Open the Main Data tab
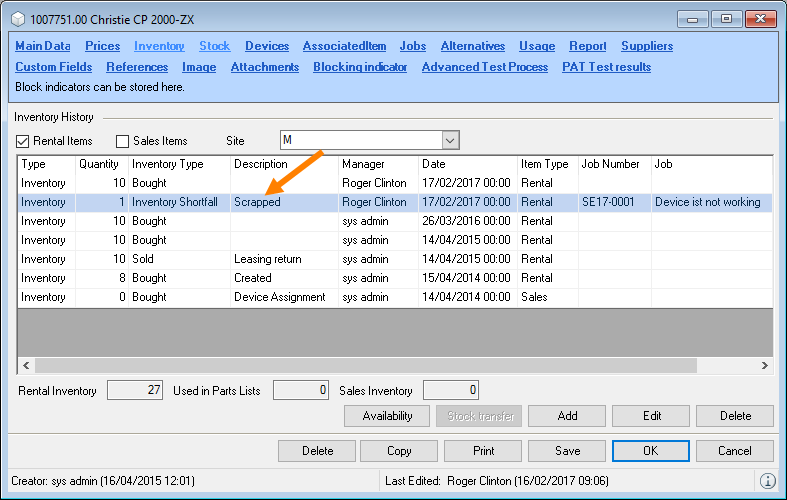This screenshot has height=500, width=787. (43, 46)
